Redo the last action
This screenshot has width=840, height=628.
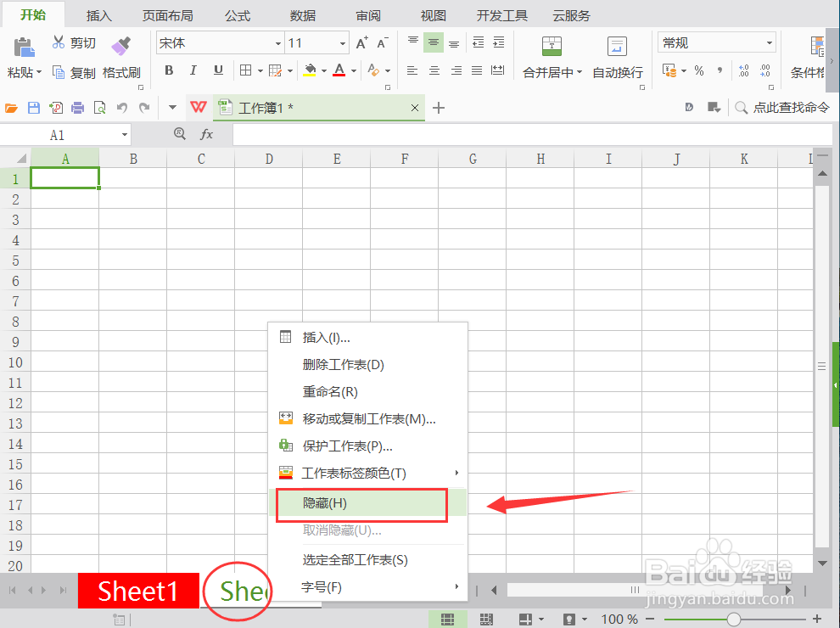tap(144, 108)
